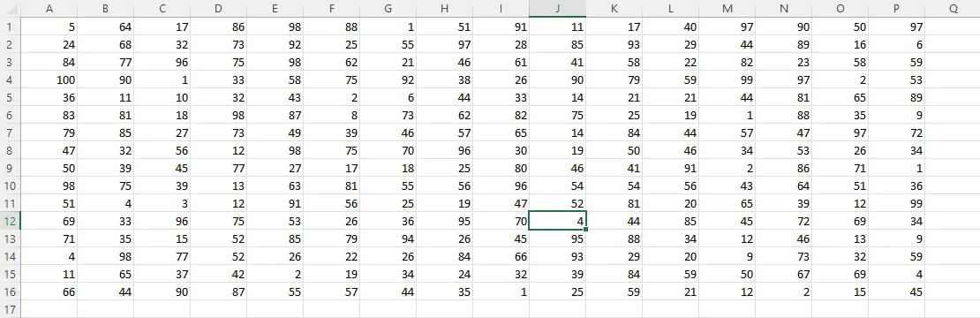Click the fill handle on cell J12

click(585, 230)
